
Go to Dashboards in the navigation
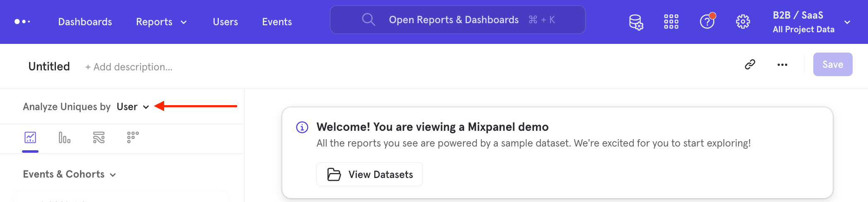[x=85, y=22]
